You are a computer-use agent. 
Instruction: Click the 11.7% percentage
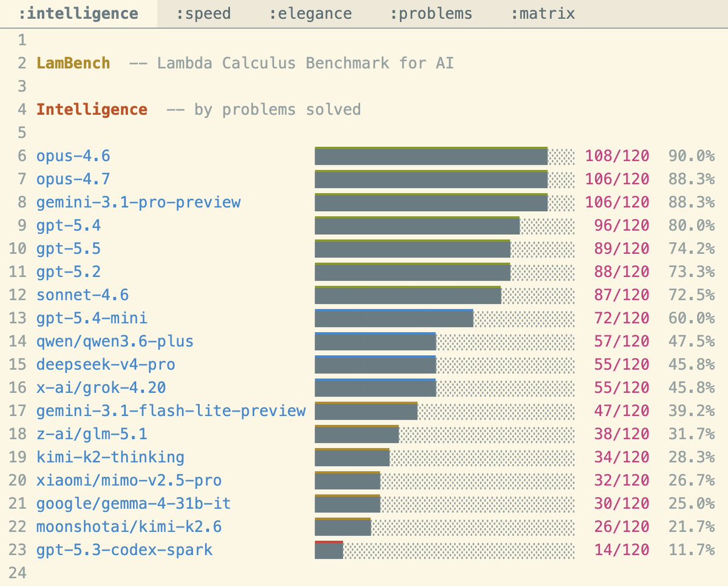(x=692, y=550)
